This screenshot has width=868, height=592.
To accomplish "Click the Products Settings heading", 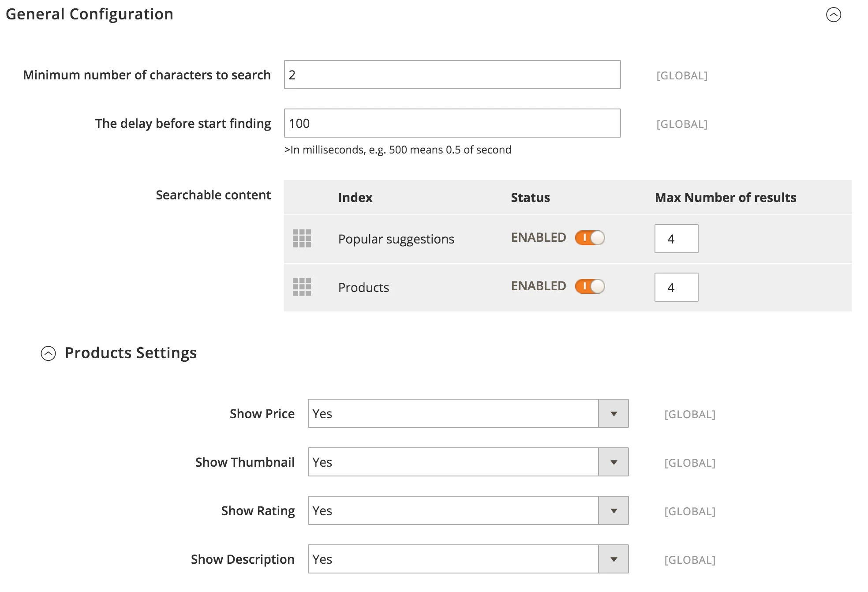I will click(x=131, y=353).
